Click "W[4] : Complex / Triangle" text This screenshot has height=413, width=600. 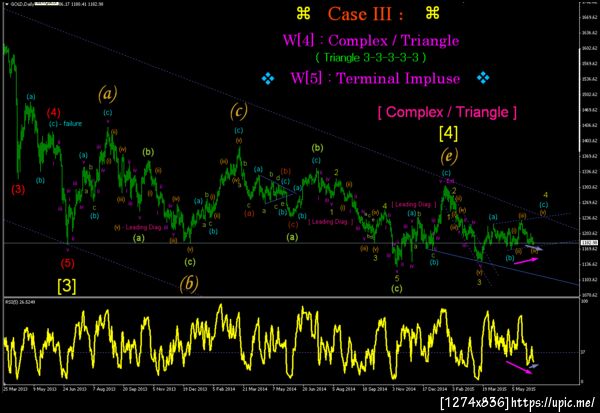[371, 40]
